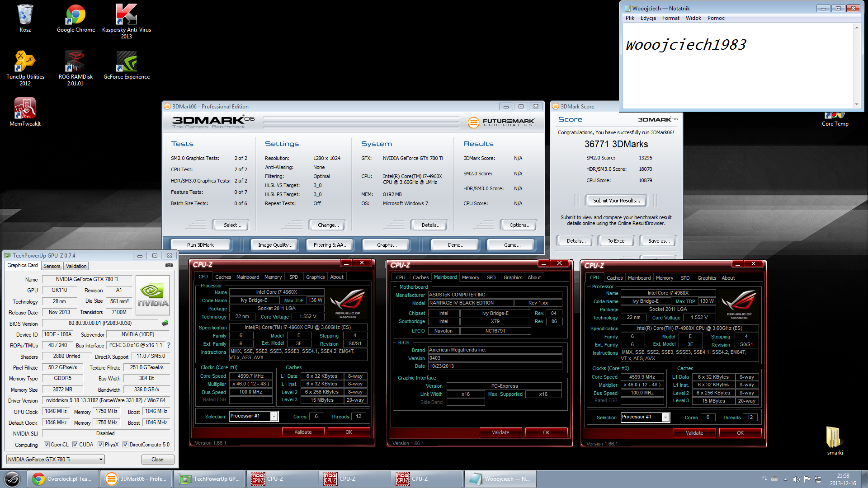Switch to Sensors tab in GPU-Z

pos(52,266)
